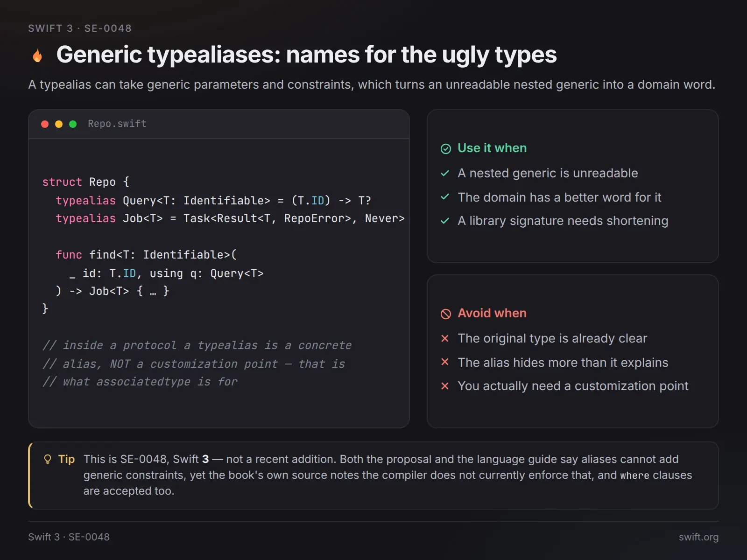This screenshot has width=747, height=560.
Task: Click the _ id: T.ID, using q: Query<T> line
Action: point(166,273)
